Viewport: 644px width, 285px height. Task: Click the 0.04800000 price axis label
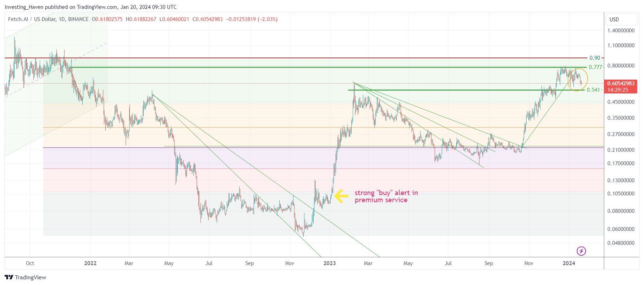[x=621, y=243]
